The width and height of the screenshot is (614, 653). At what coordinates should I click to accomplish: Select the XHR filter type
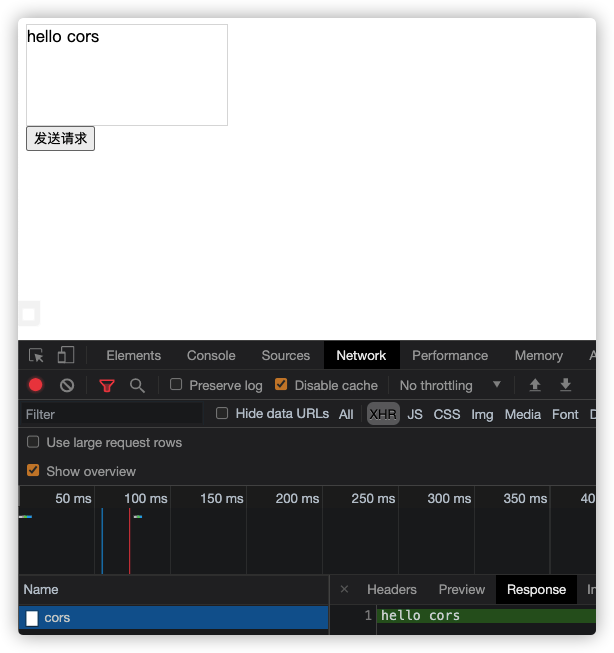(x=383, y=414)
